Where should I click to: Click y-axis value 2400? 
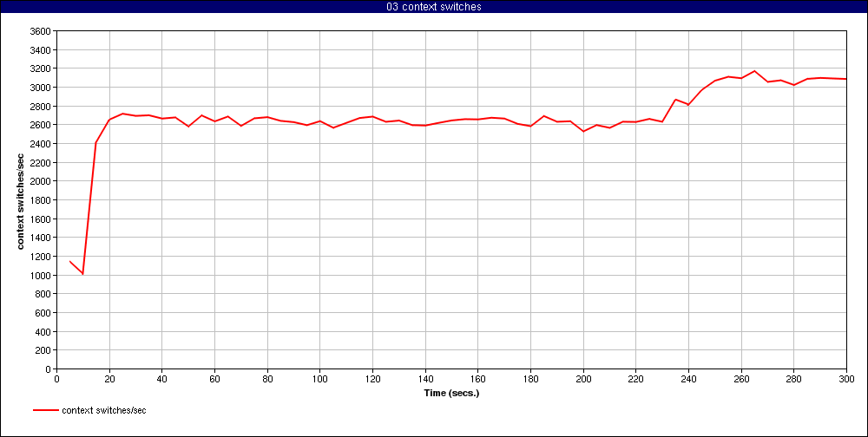tap(42, 144)
